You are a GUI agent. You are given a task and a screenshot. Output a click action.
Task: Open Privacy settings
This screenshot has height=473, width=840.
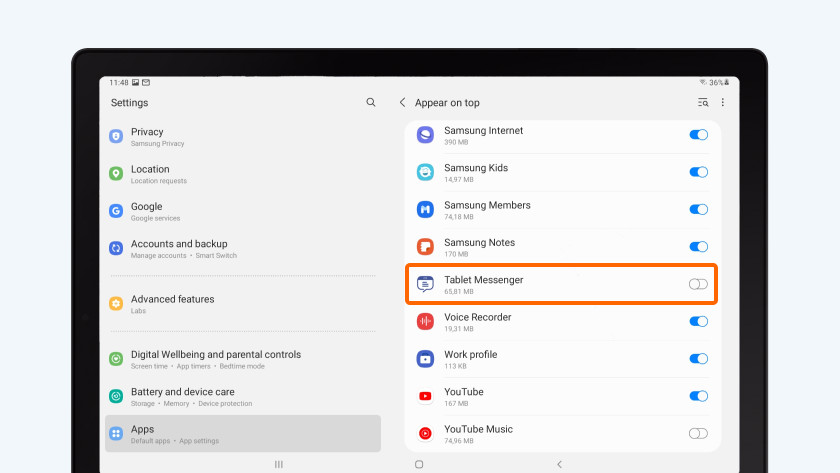146,136
